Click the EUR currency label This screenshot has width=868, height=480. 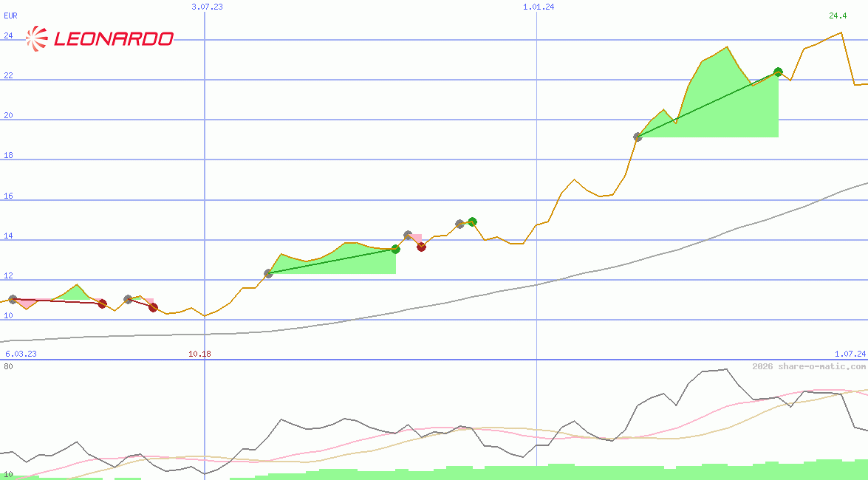[11, 16]
